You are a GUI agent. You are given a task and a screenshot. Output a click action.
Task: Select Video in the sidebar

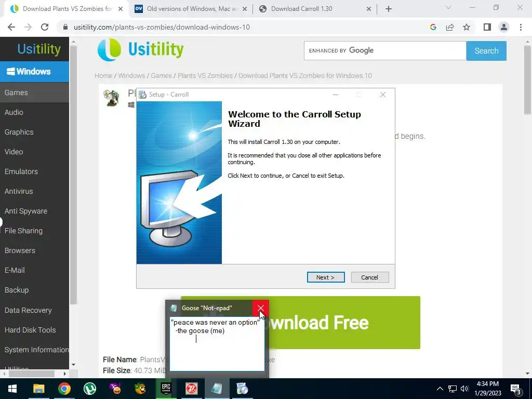point(34,152)
